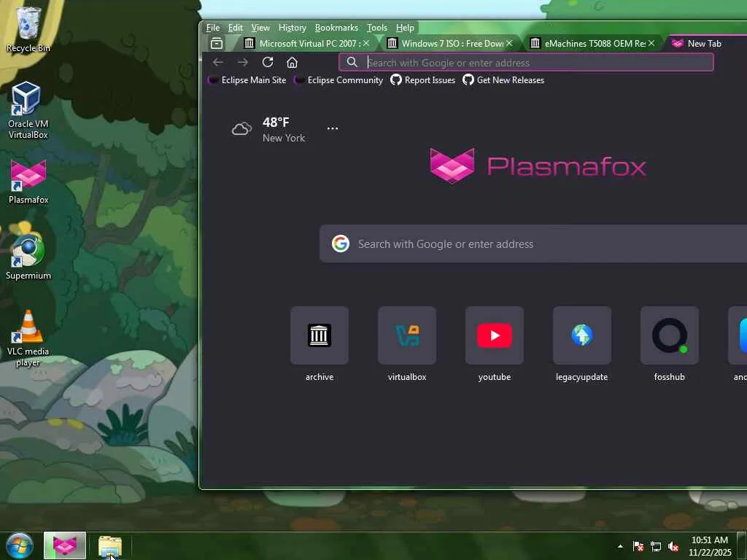Click the Plasmafox taskbar button
This screenshot has width=747, height=560.
(65, 545)
